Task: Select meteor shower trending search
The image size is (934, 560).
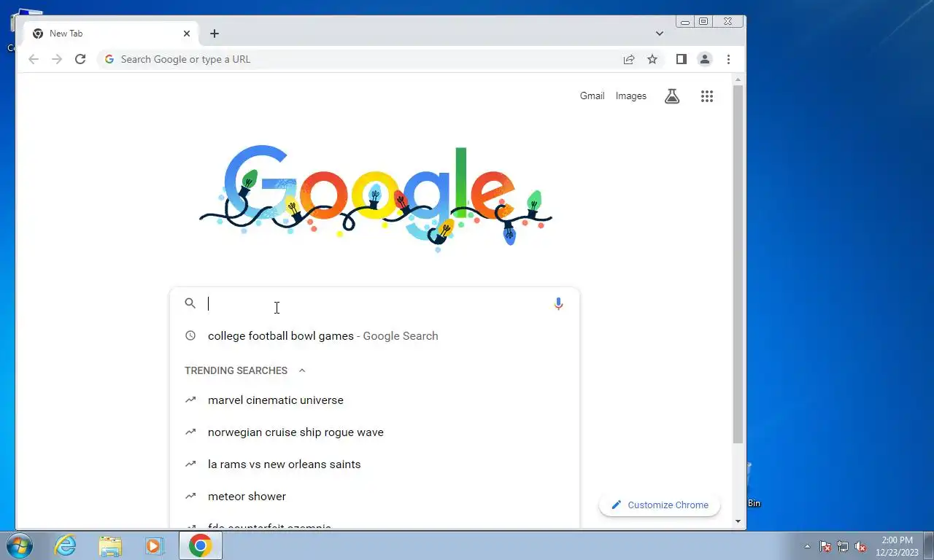Action: (x=374, y=496)
